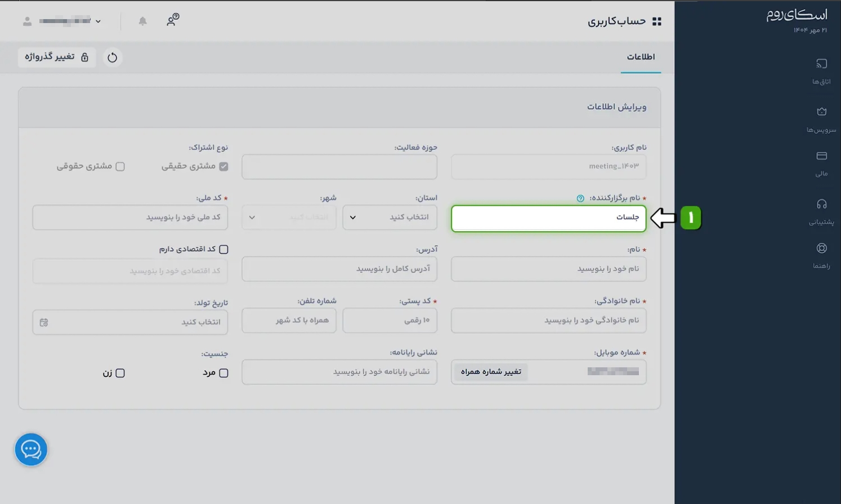Click the notifications bell icon
This screenshot has height=504, width=841.
(x=142, y=21)
